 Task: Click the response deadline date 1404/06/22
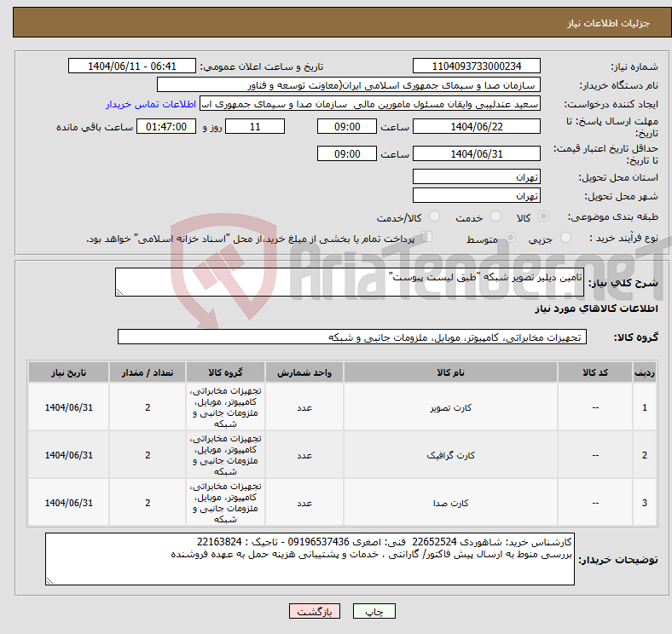476,127
